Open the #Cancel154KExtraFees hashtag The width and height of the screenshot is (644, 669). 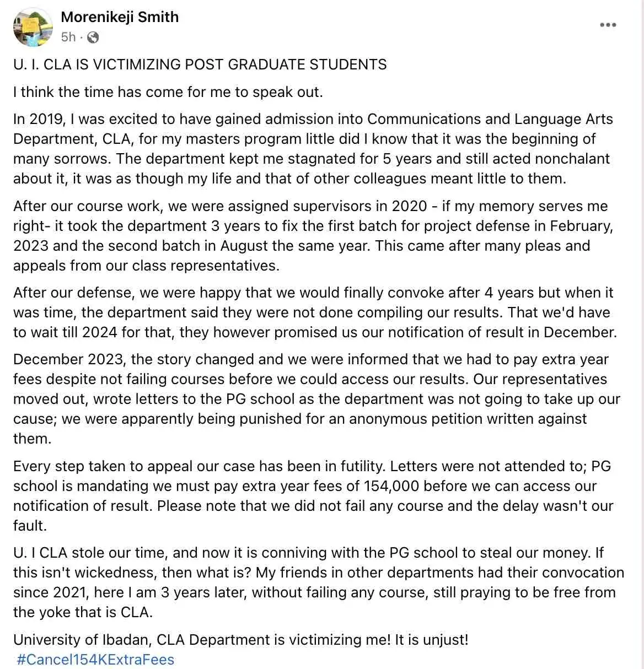tap(95, 660)
